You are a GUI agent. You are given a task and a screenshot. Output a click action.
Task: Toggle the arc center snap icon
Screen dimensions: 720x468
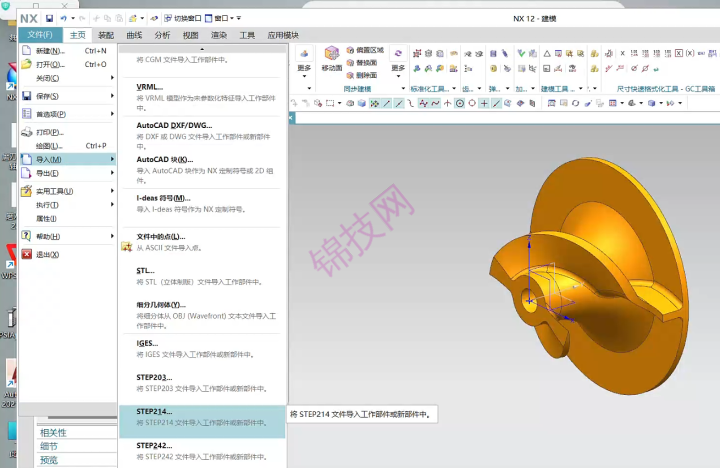(460, 103)
